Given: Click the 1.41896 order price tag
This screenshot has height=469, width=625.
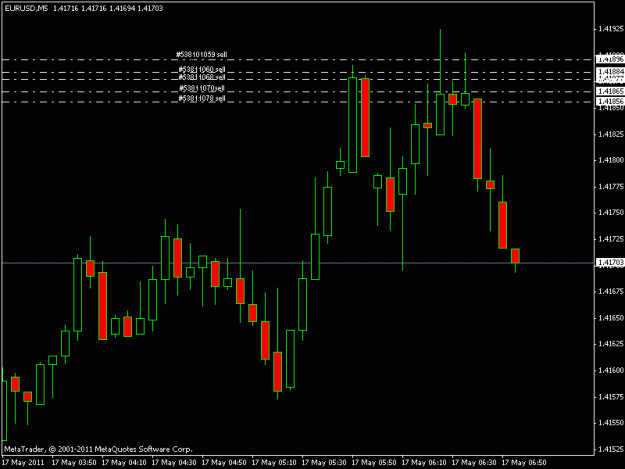Looking at the screenshot, I should click(610, 59).
